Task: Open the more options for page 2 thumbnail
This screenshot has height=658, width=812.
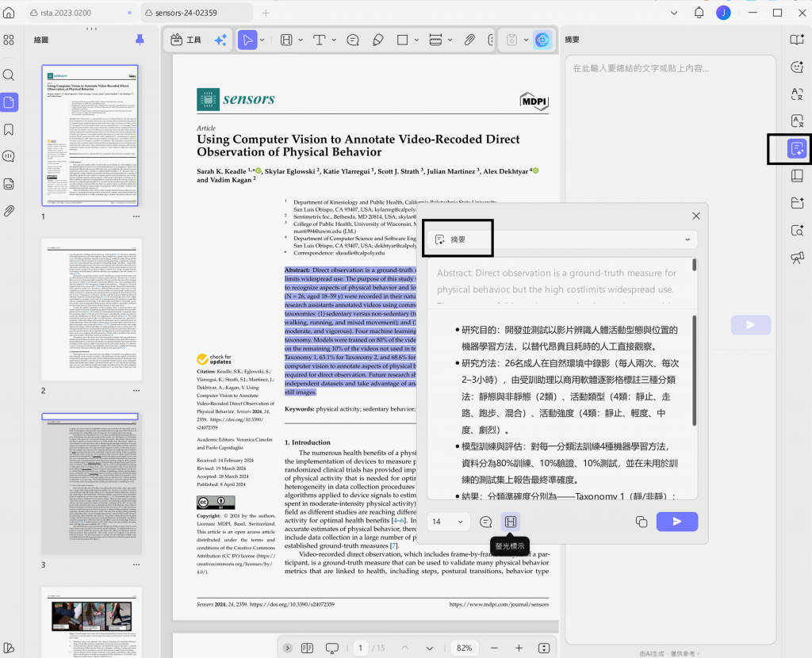Action: pos(136,390)
